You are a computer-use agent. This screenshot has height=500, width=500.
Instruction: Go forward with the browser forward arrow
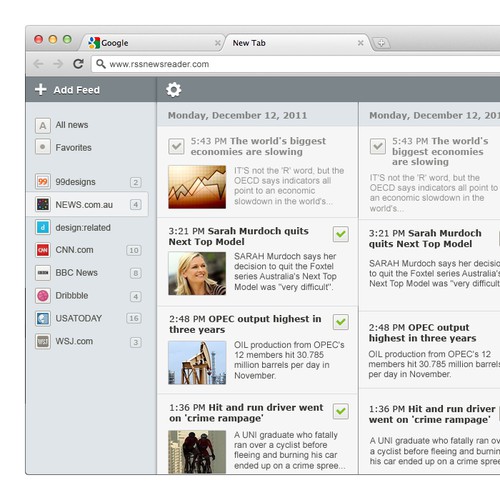pyautogui.click(x=58, y=64)
